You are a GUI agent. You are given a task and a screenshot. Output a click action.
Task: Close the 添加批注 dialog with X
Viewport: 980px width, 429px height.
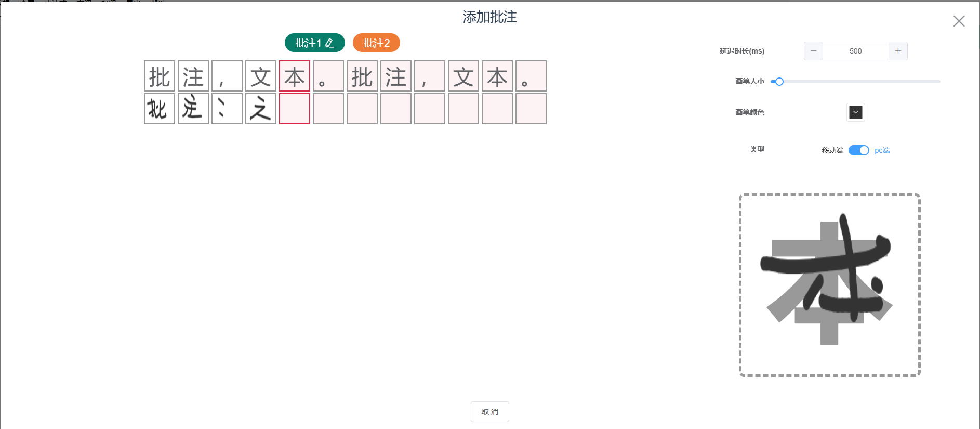coord(959,21)
